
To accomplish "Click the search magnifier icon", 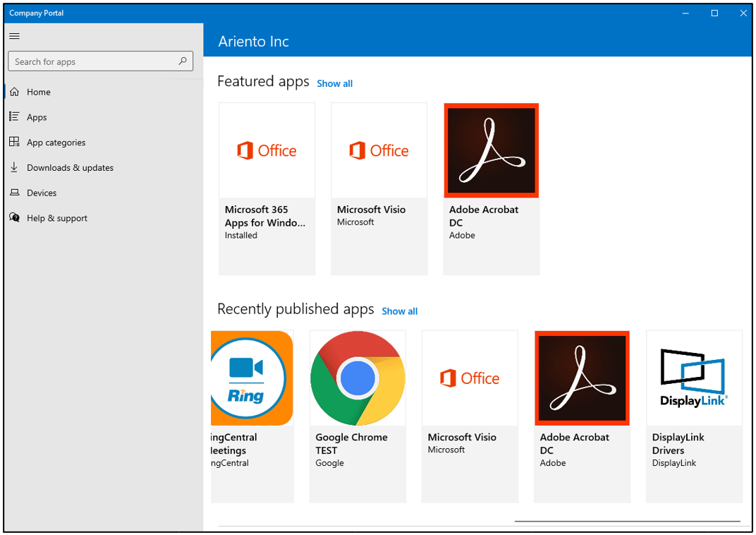I will pyautogui.click(x=183, y=61).
